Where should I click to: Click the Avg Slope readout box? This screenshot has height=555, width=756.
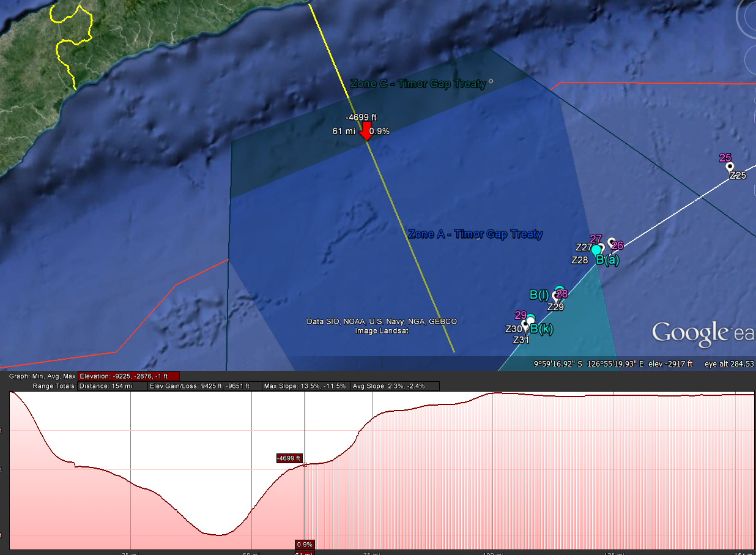pos(395,386)
